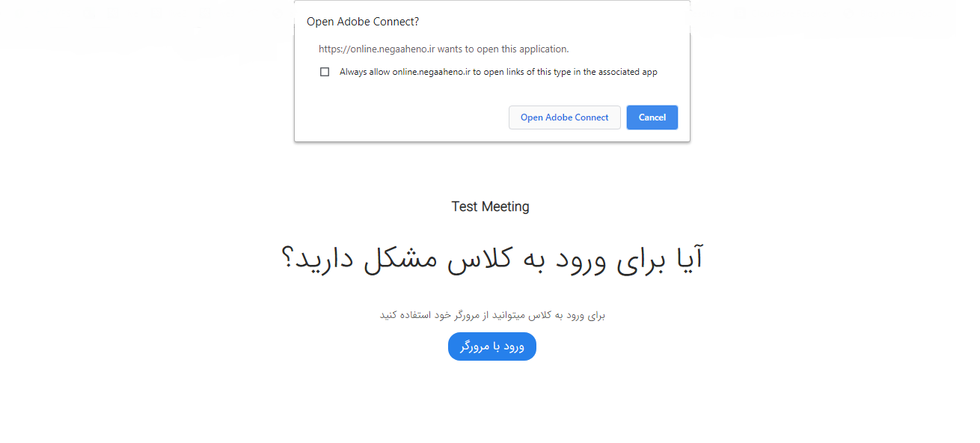Click the https://online.negaaheno.ir URL in dialog message
The image size is (980, 443).
(376, 49)
